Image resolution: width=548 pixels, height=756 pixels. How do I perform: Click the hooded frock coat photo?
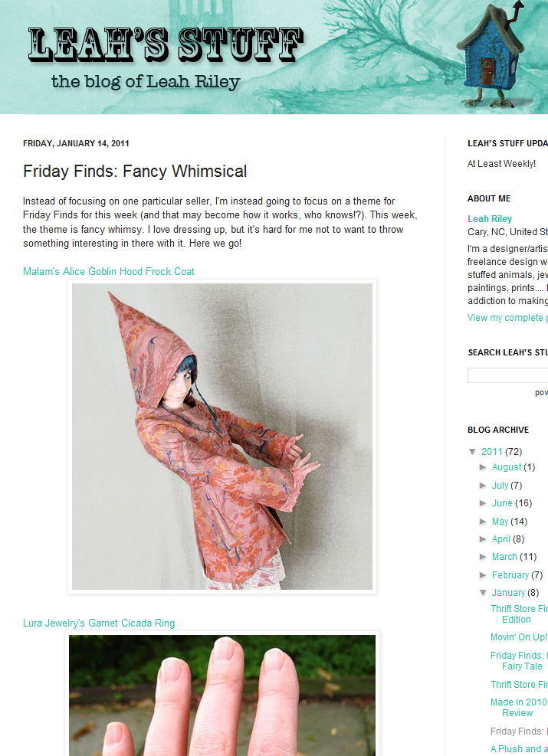[222, 437]
